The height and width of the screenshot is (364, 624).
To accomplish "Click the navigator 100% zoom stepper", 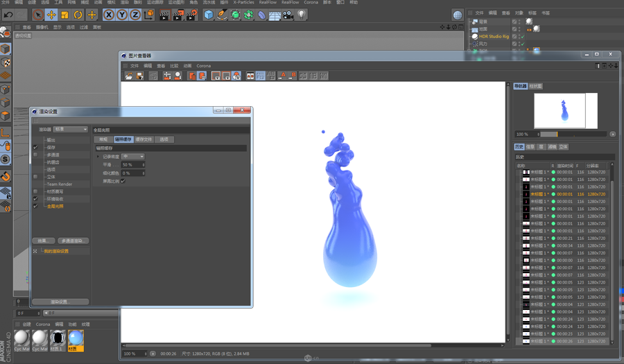I will [x=538, y=134].
